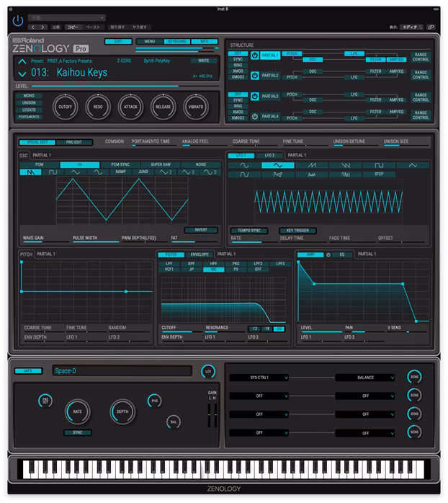Step to the next preset with the down chevron
The image size is (448, 503).
[22, 74]
